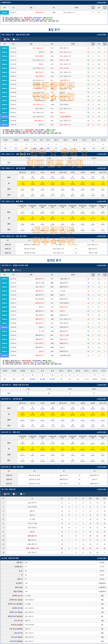Select the 전체 radio in 안산 home results
Screen dimensions: 108x644
click(5, 39)
